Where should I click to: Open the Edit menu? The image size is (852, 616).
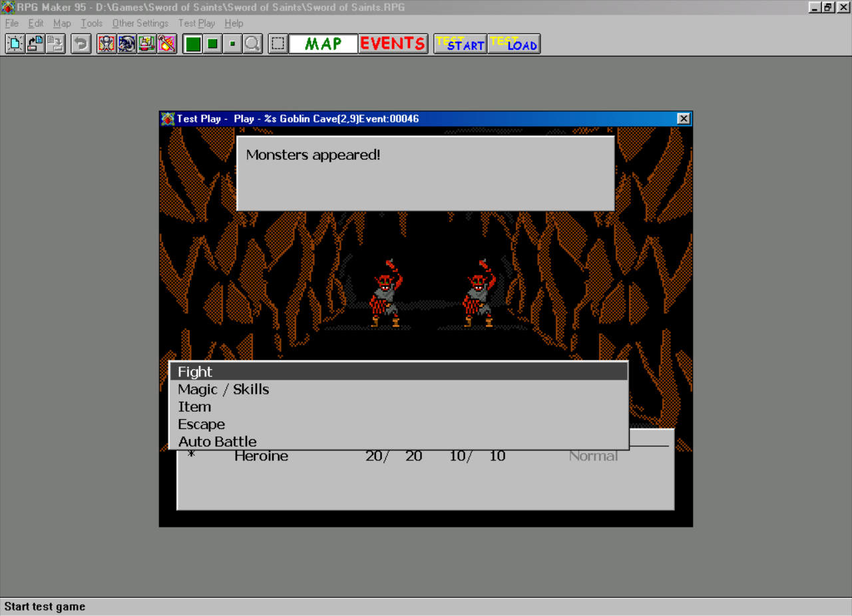[36, 23]
